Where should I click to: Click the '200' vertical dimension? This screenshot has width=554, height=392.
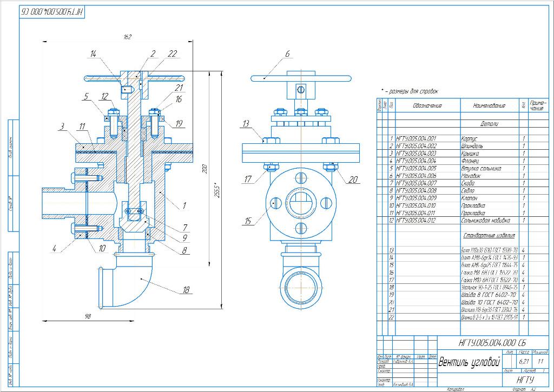click(x=205, y=169)
